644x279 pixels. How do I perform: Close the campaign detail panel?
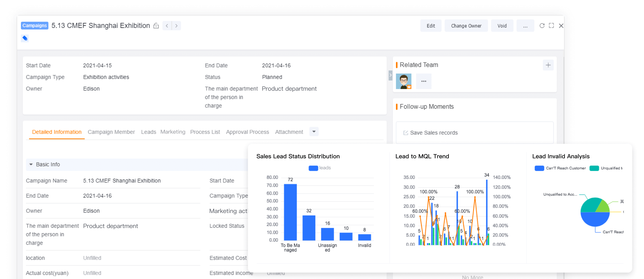[561, 25]
